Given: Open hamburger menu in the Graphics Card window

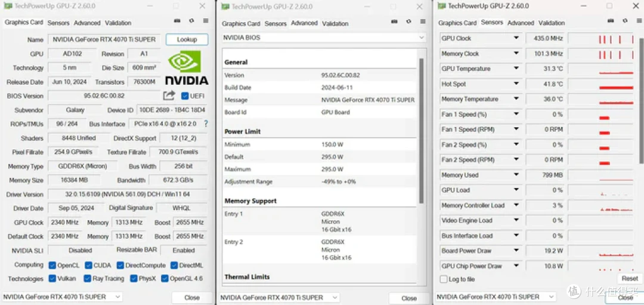Looking at the screenshot, I should pyautogui.click(x=206, y=21).
